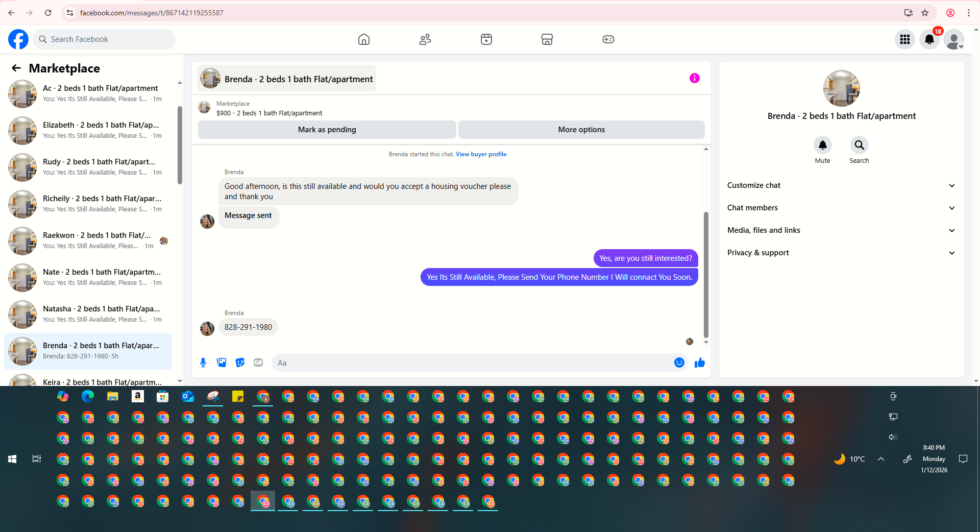Click the chat list vertical scrollbar

(180, 145)
